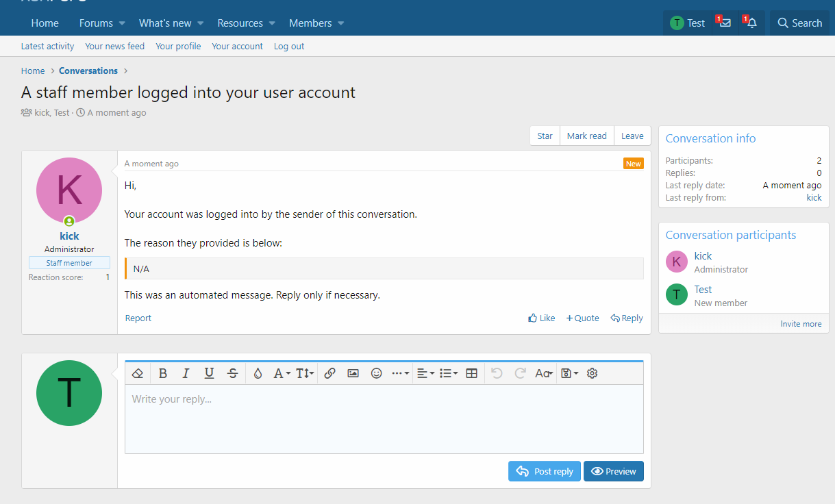Click the insert table icon

[471, 373]
